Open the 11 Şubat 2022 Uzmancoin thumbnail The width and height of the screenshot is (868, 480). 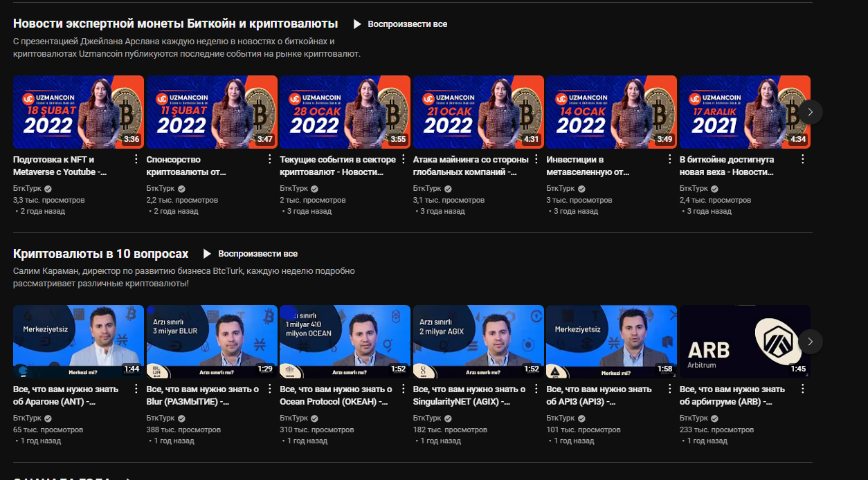pyautogui.click(x=212, y=112)
